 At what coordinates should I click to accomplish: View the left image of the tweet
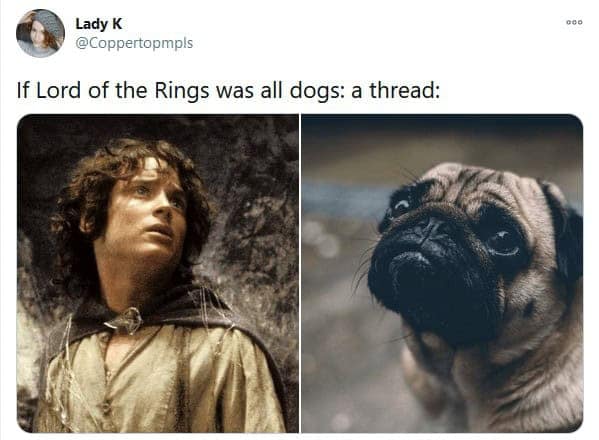click(158, 273)
